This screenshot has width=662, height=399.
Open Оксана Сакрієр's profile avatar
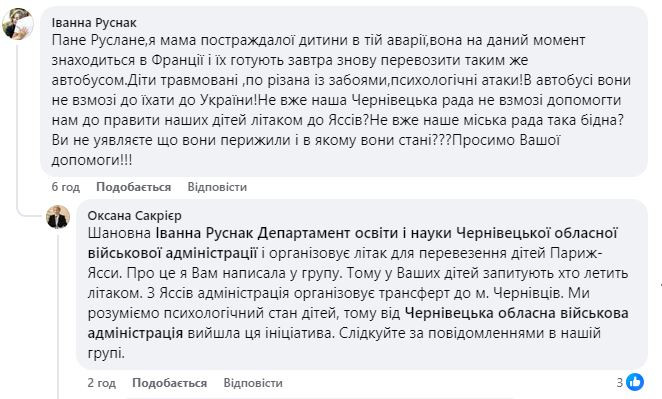coord(58,217)
